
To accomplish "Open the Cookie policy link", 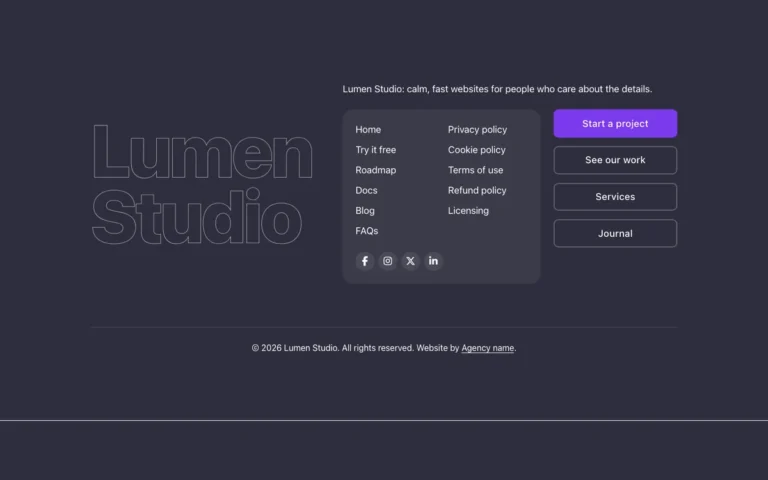I will pyautogui.click(x=477, y=150).
